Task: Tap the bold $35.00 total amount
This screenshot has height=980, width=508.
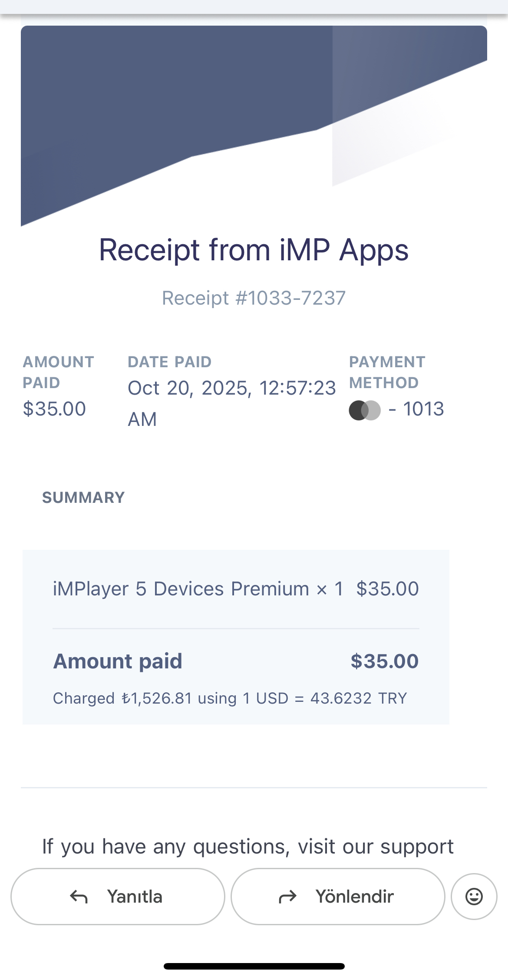Action: coord(384,661)
